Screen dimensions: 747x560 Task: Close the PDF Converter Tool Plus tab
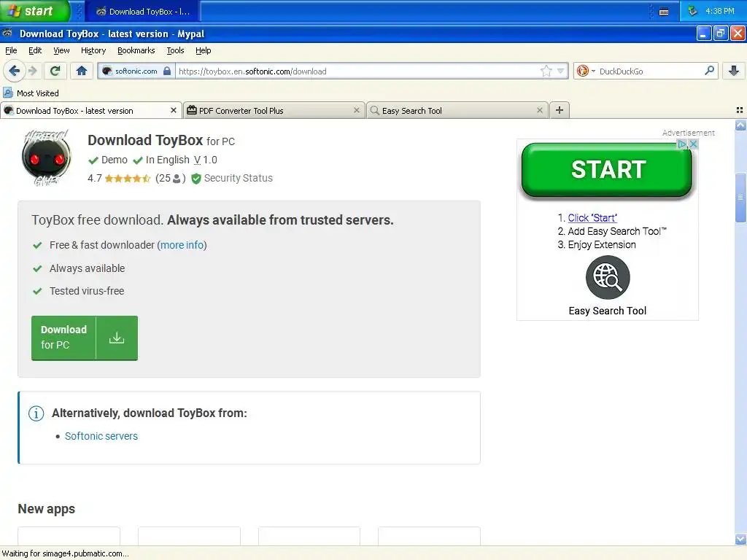356,110
